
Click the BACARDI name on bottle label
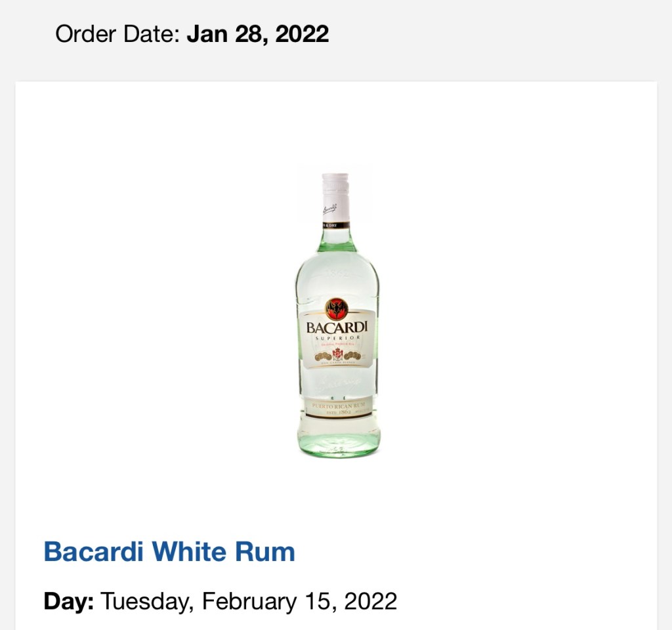337,328
